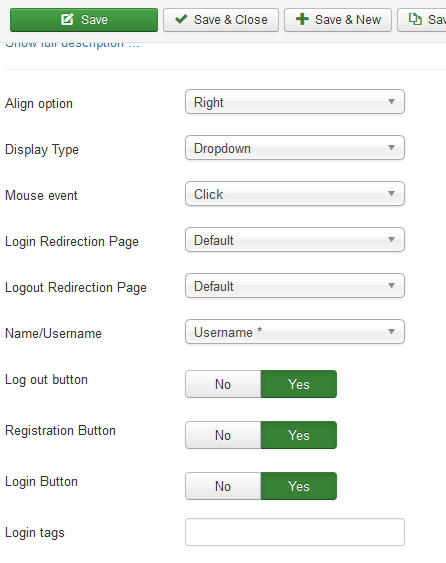Open the Login Redirection Page dropdown
The image size is (446, 563).
295,240
